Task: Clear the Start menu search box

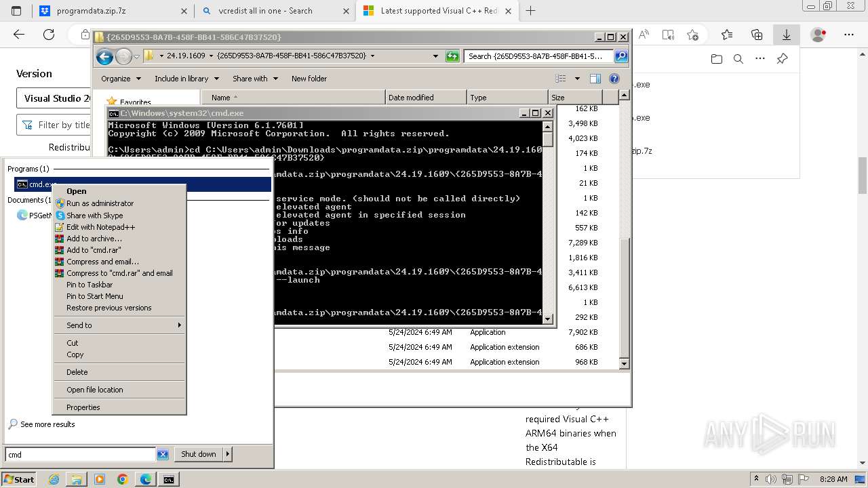Action: click(x=163, y=455)
